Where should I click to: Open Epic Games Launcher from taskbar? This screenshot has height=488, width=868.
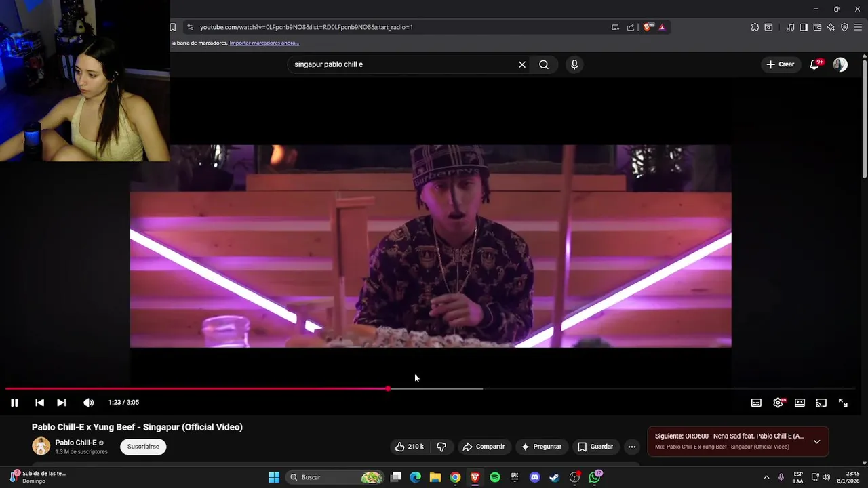(x=515, y=477)
